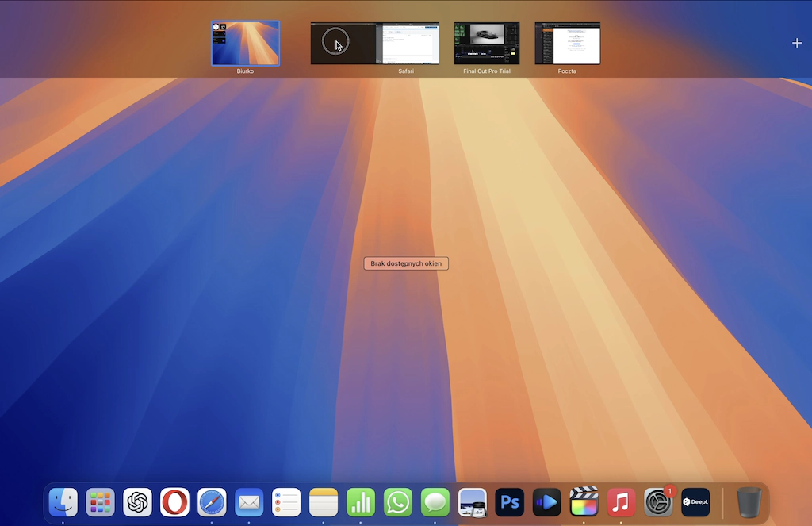This screenshot has height=526, width=812.
Task: Open the Messages app in the Dock
Action: click(435, 502)
